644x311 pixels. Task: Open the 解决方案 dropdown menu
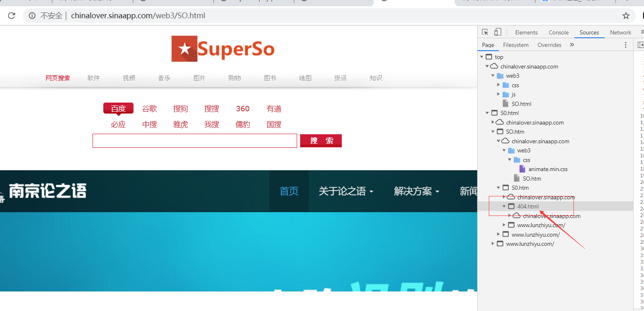click(x=417, y=191)
